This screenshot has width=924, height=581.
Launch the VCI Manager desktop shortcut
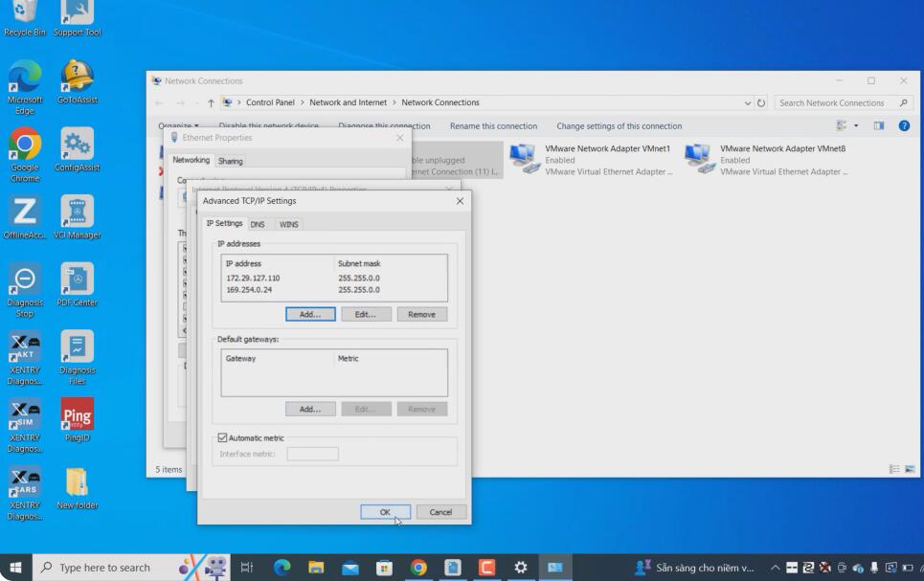point(78,217)
